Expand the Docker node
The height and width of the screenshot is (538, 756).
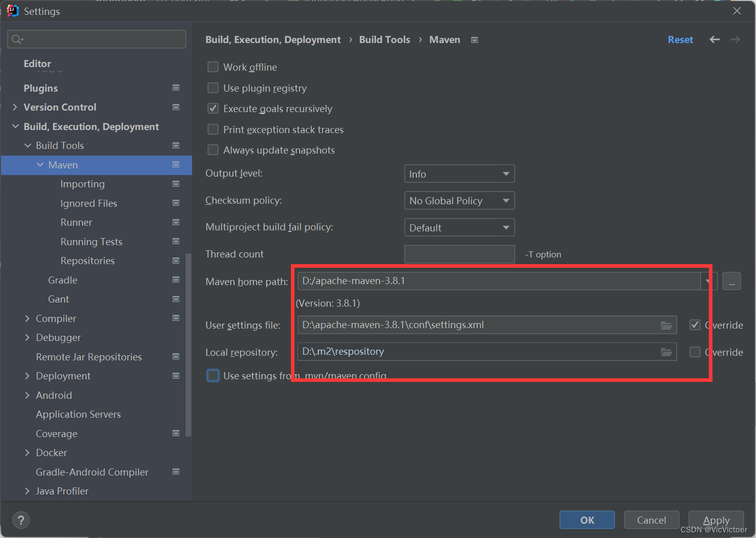pyautogui.click(x=28, y=453)
